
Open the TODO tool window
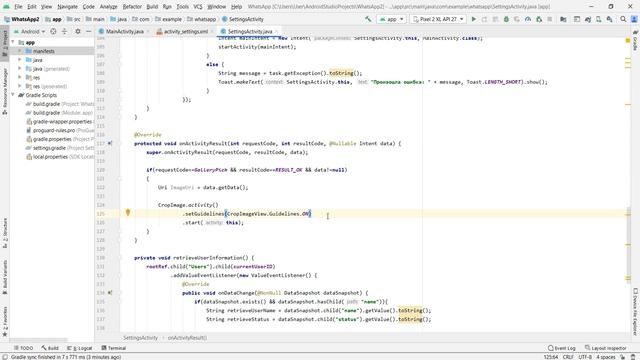point(23,348)
